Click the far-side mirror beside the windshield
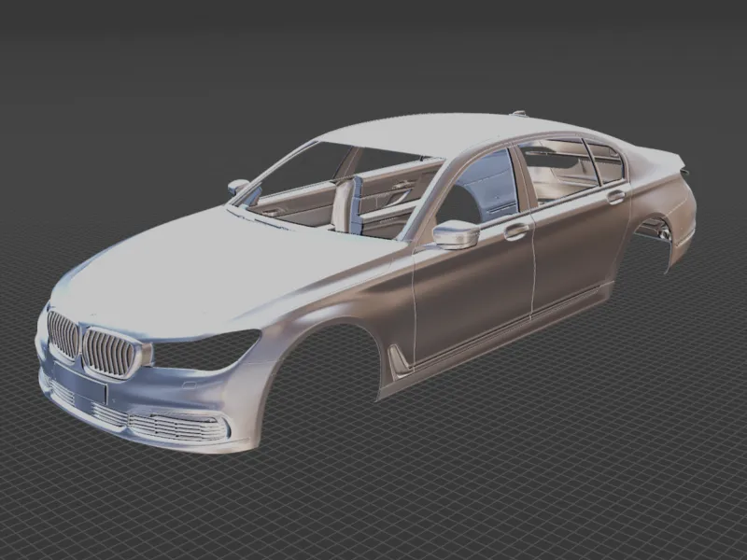 pyautogui.click(x=238, y=186)
